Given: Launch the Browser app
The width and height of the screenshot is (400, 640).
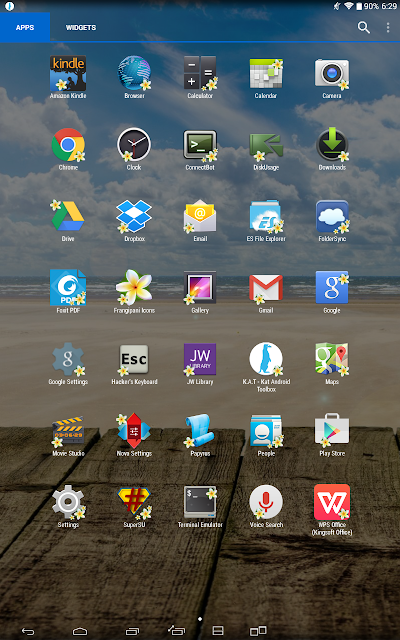Looking at the screenshot, I should click(x=134, y=73).
